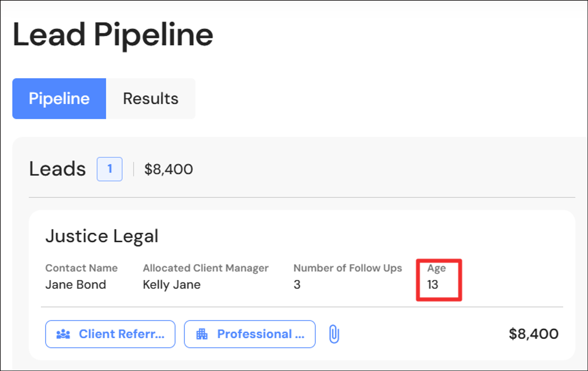Click the Leads column heading
The width and height of the screenshot is (588, 371).
click(57, 169)
